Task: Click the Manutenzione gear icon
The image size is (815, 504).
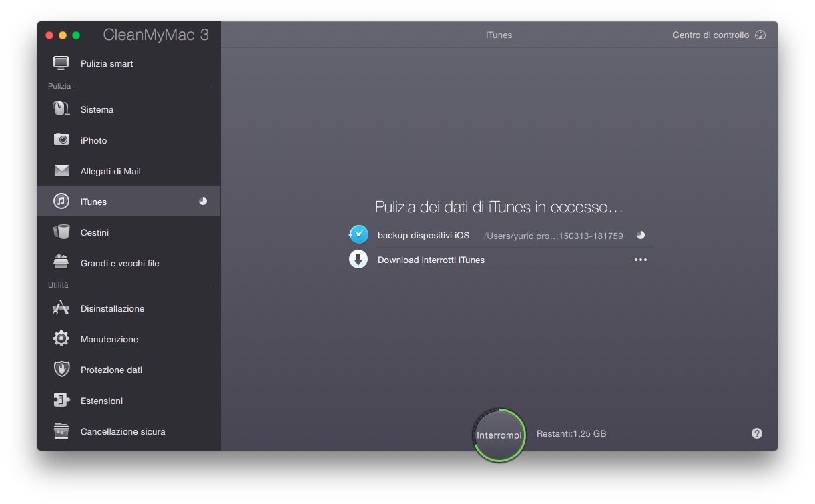Action: (x=61, y=338)
